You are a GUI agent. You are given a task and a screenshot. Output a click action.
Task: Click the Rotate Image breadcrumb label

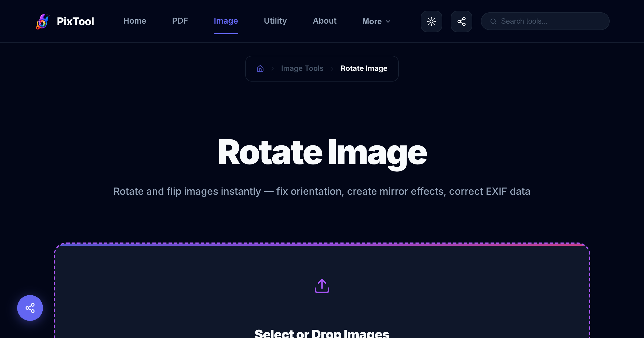click(x=364, y=68)
